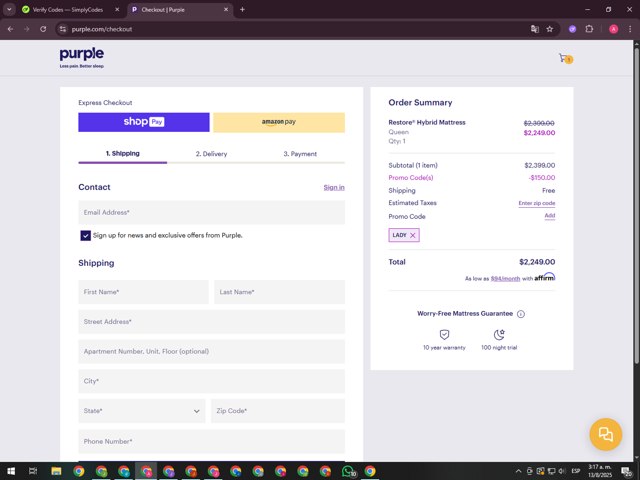Click the Sign in link
The image size is (640, 480).
click(334, 187)
